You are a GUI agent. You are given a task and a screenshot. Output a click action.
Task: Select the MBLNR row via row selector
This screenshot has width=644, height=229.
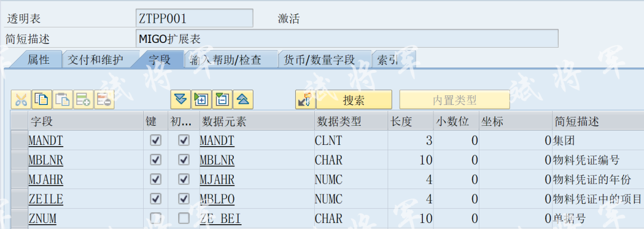[19, 160]
